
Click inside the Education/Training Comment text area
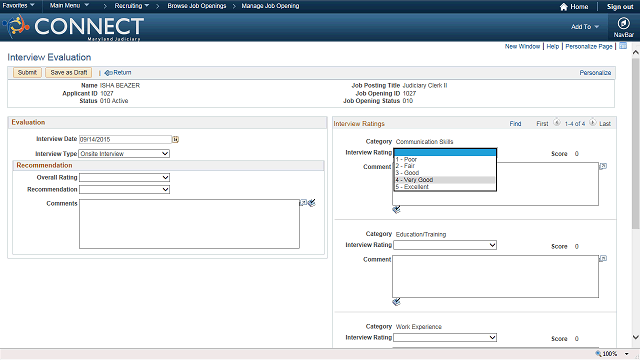[x=495, y=276]
